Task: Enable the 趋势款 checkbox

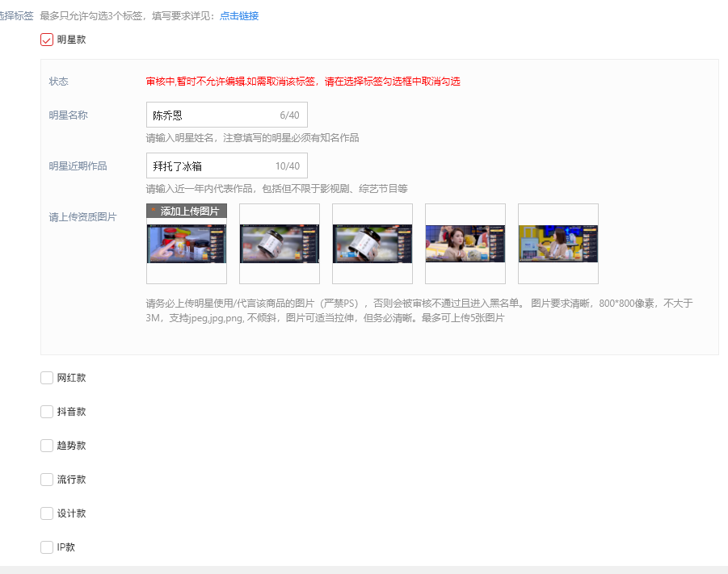Action: (x=47, y=446)
